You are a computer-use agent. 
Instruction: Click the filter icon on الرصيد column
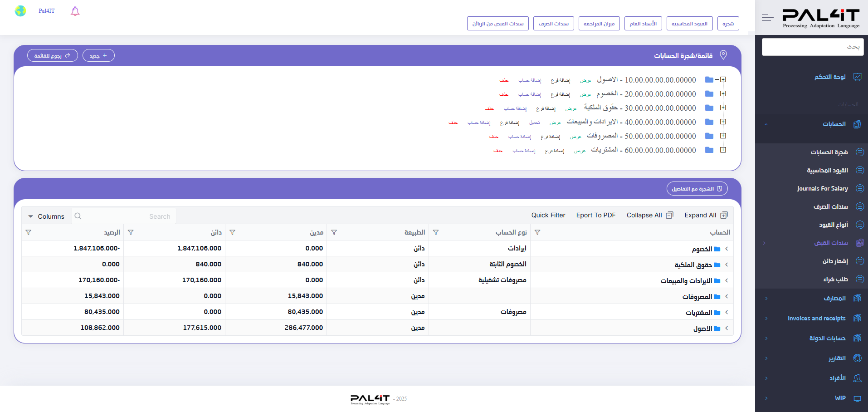tap(29, 232)
